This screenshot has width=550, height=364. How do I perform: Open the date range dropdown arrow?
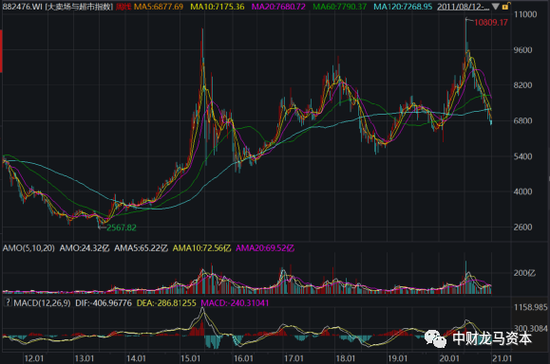pyautogui.click(x=495, y=7)
